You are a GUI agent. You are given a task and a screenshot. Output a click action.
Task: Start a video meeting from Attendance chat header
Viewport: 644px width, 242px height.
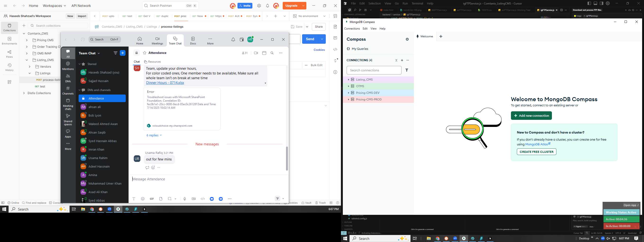click(x=256, y=53)
